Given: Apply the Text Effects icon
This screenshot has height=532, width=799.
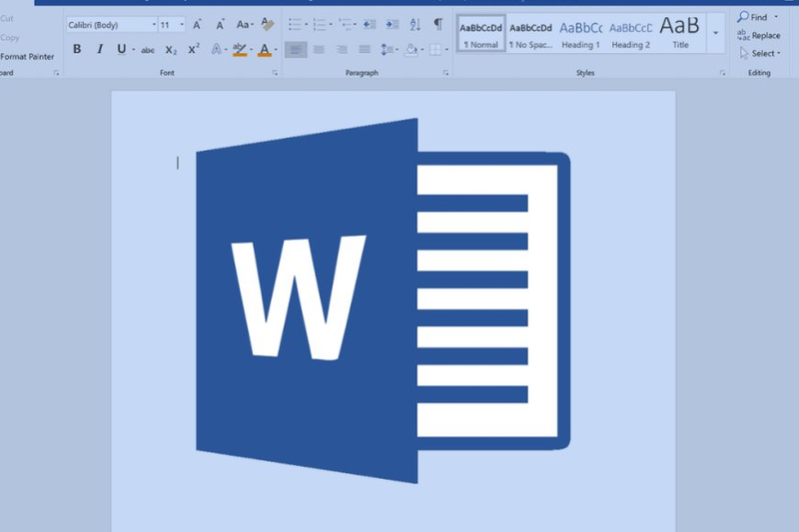Looking at the screenshot, I should pos(217,49).
